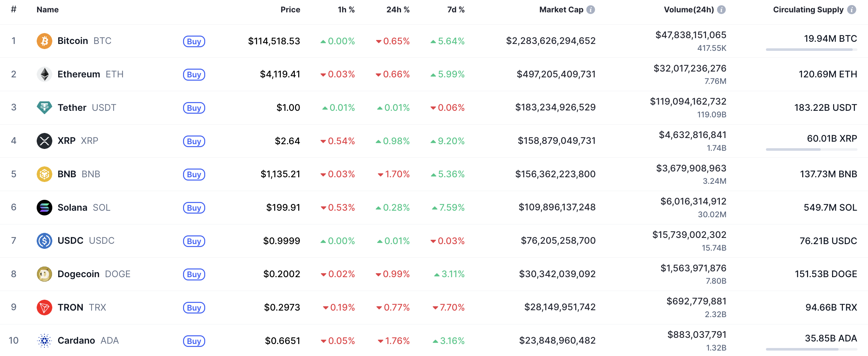Open the Market Cap info tooltip icon
The image size is (868, 356).
591,10
